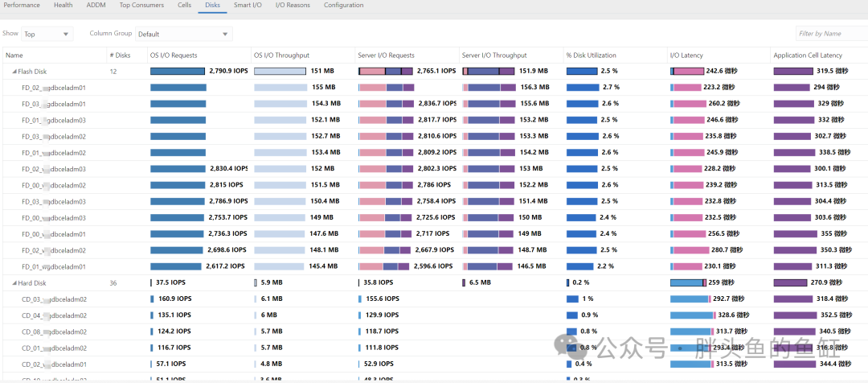Collapse the Hard Disk tree group
The width and height of the screenshot is (868, 383).
pyautogui.click(x=14, y=283)
